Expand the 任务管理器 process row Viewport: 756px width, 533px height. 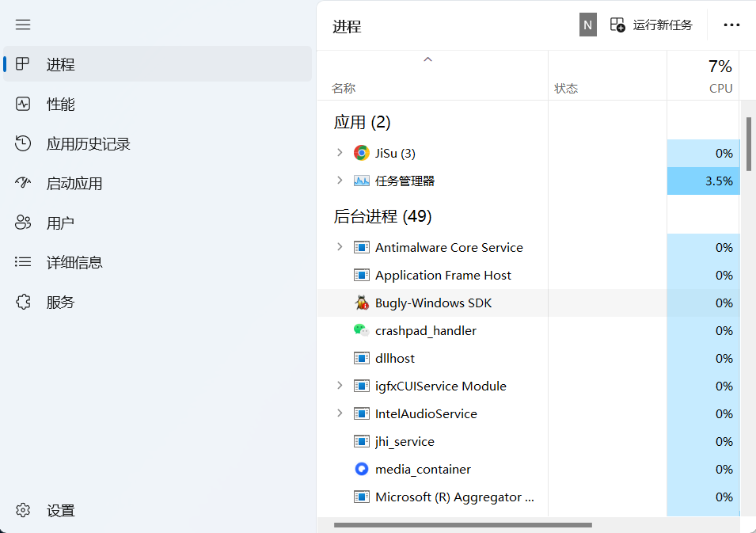click(x=340, y=181)
